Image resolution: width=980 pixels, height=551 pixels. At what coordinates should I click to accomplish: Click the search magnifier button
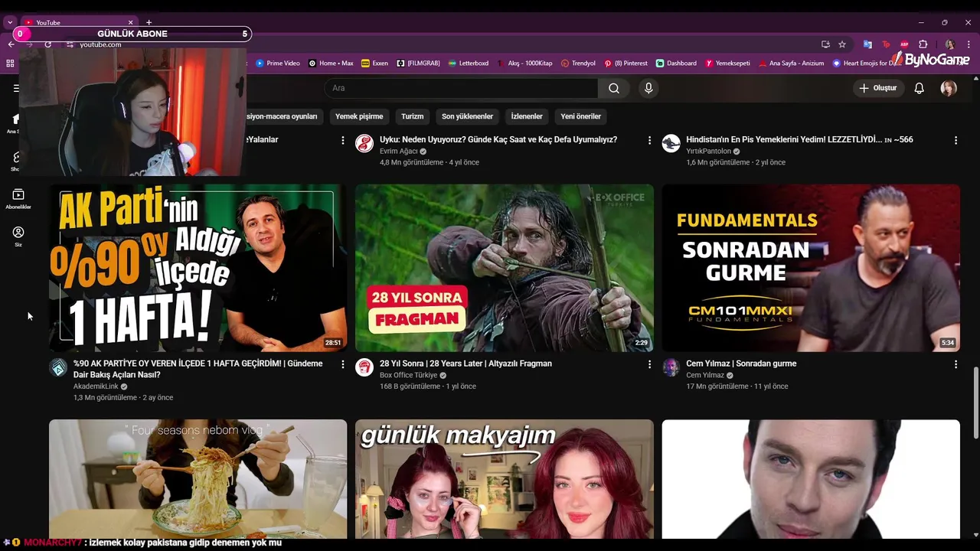click(614, 88)
